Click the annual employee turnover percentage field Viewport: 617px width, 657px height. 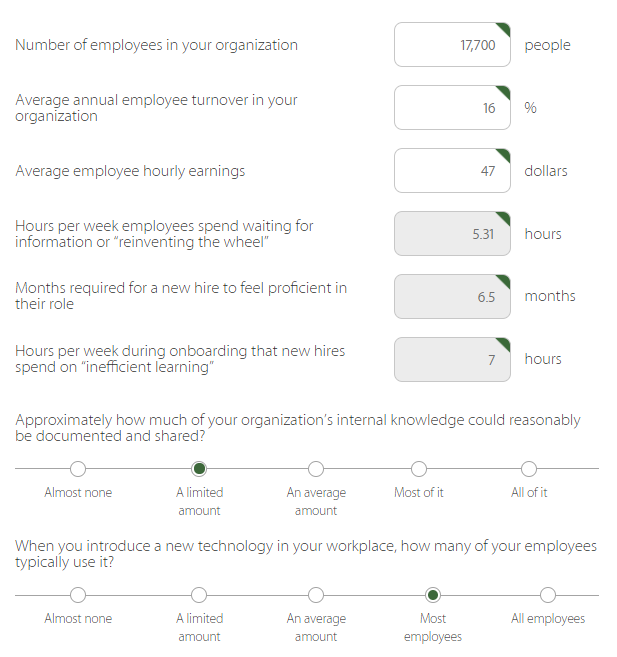tap(452, 108)
